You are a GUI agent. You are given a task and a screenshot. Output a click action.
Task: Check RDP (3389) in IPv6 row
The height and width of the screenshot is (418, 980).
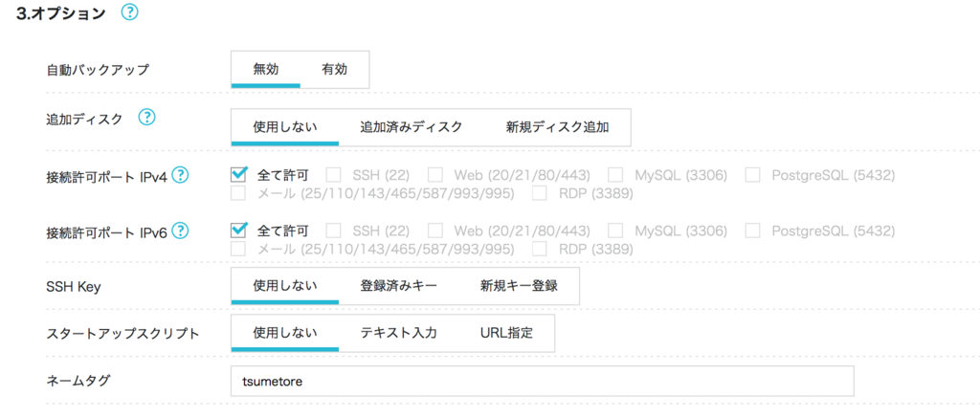pos(540,250)
